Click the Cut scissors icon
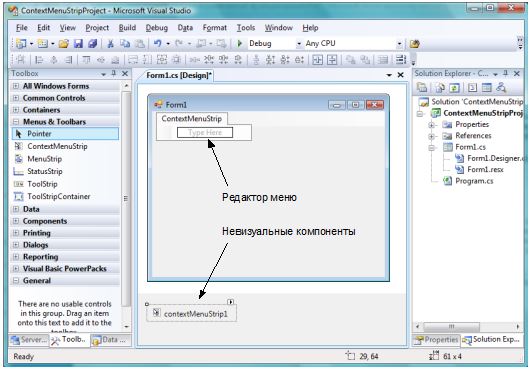 click(x=110, y=44)
